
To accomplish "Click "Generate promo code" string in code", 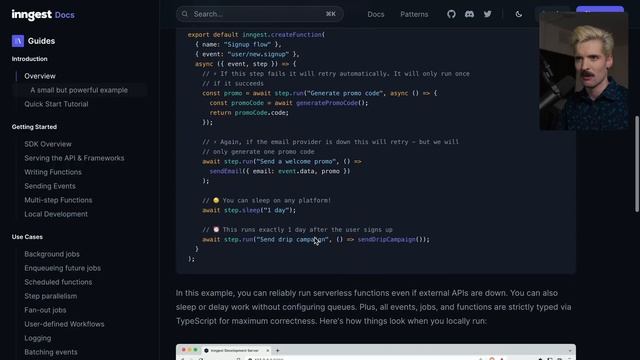I will coord(344,93).
